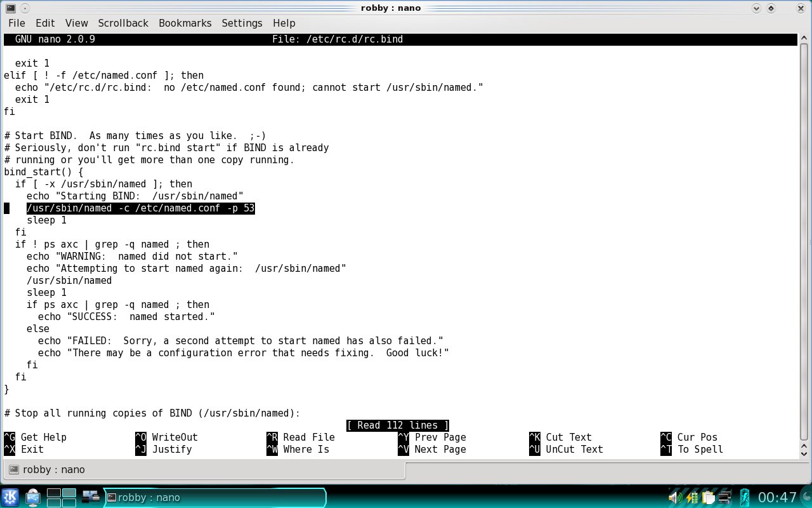
Task: Click 'There may be a configuration error' line
Action: (x=244, y=353)
